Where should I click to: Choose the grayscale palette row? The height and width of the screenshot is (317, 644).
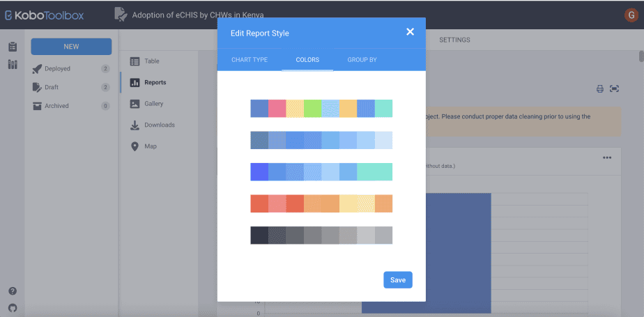(x=321, y=235)
